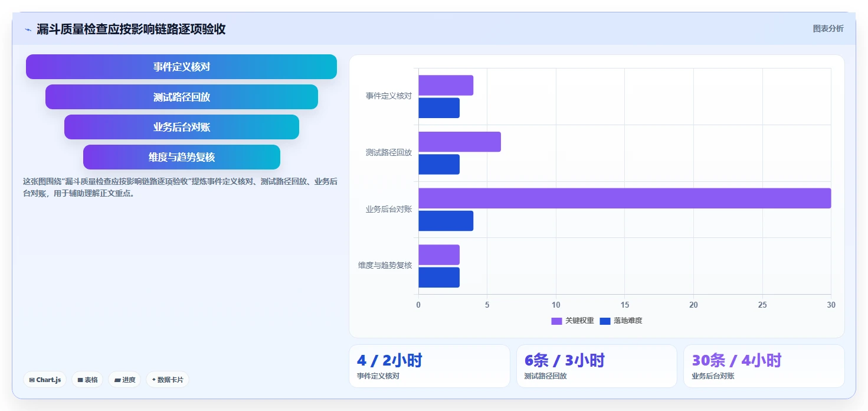Click the x-axis tick label 15
The width and height of the screenshot is (868, 411).
pos(625,305)
